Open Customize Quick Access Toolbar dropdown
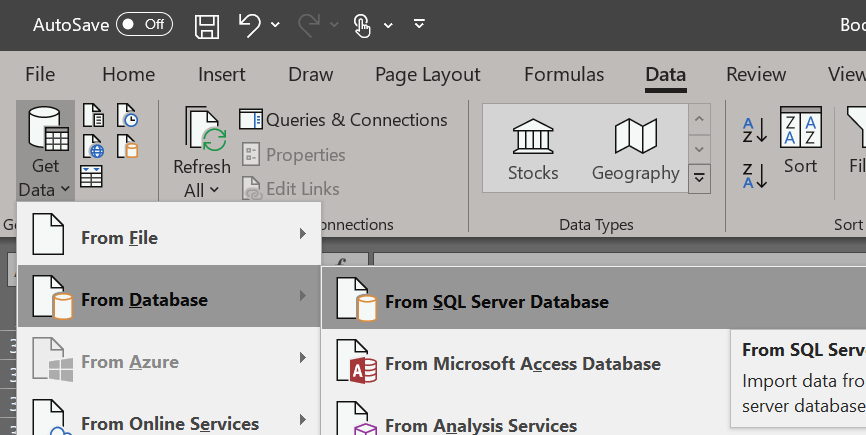Viewport: 866px width, 435px height. point(419,23)
